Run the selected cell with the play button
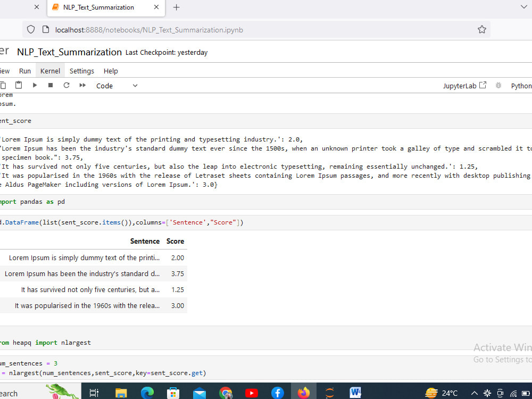The height and width of the screenshot is (399, 532). tap(35, 85)
